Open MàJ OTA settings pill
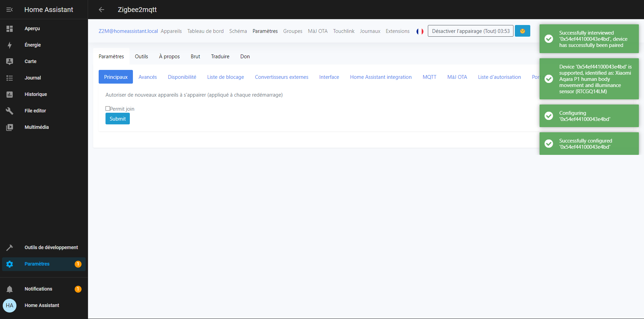This screenshot has height=319, width=644. click(457, 77)
